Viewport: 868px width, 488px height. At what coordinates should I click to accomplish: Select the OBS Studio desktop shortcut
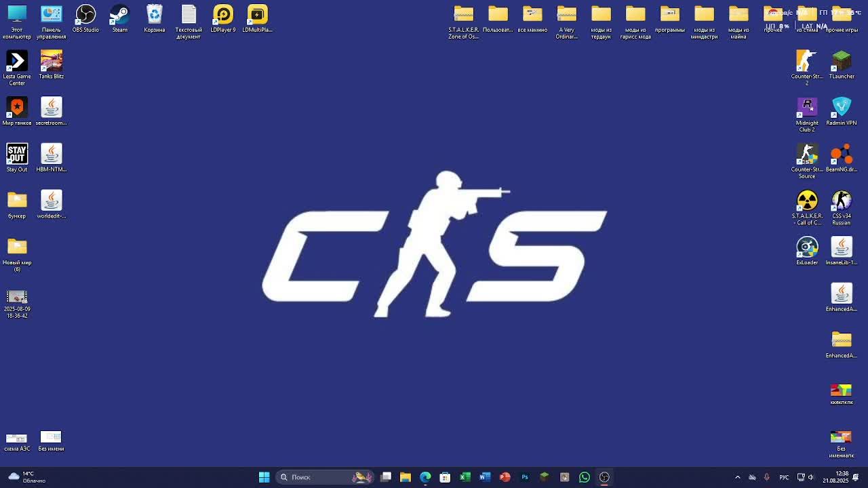(x=85, y=18)
